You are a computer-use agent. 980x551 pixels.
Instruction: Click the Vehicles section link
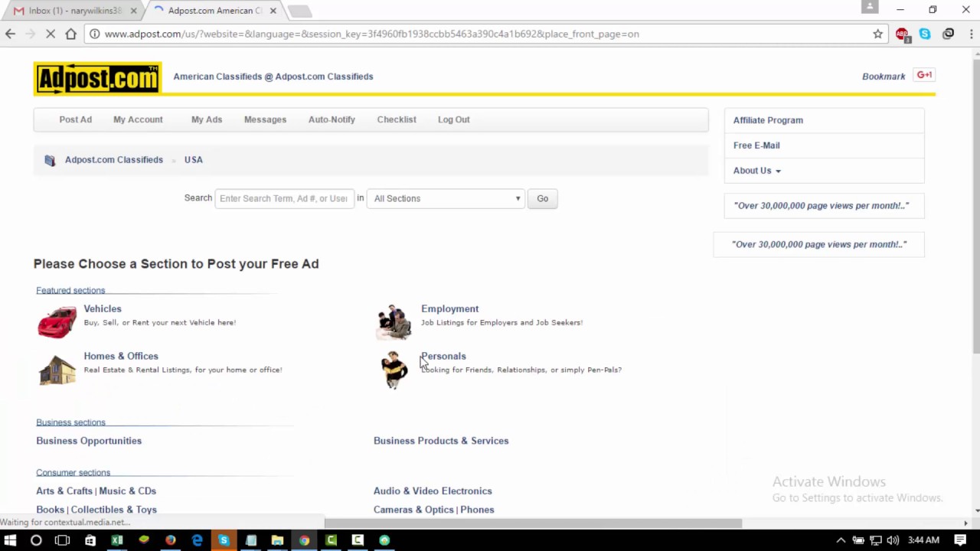pos(103,308)
